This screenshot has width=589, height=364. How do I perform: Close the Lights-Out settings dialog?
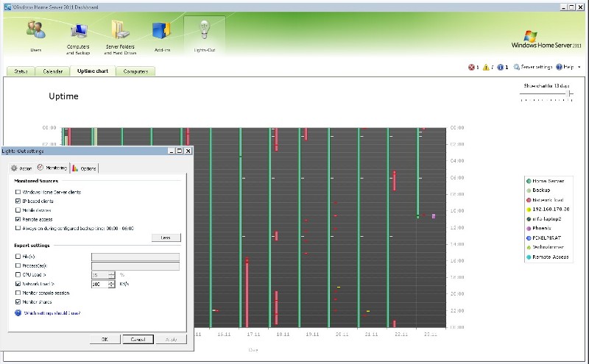188,151
